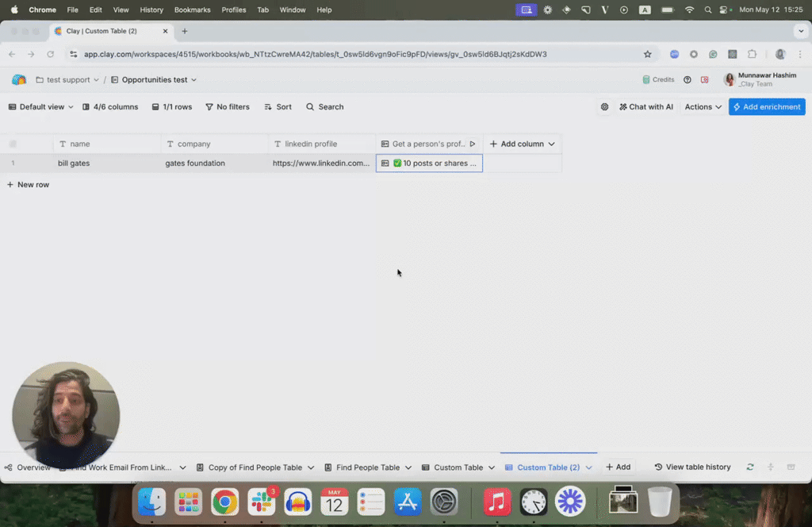Select row 1 via its row number
The image size is (812, 527).
13,163
